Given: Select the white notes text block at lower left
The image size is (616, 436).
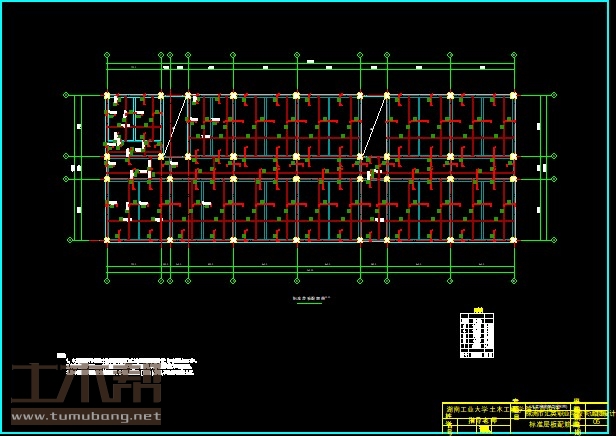Looking at the screenshot, I should click(x=130, y=364).
